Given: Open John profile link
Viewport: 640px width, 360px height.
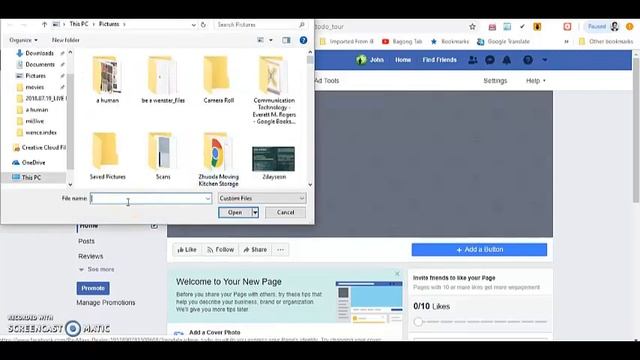Looking at the screenshot, I should pyautogui.click(x=370, y=60).
